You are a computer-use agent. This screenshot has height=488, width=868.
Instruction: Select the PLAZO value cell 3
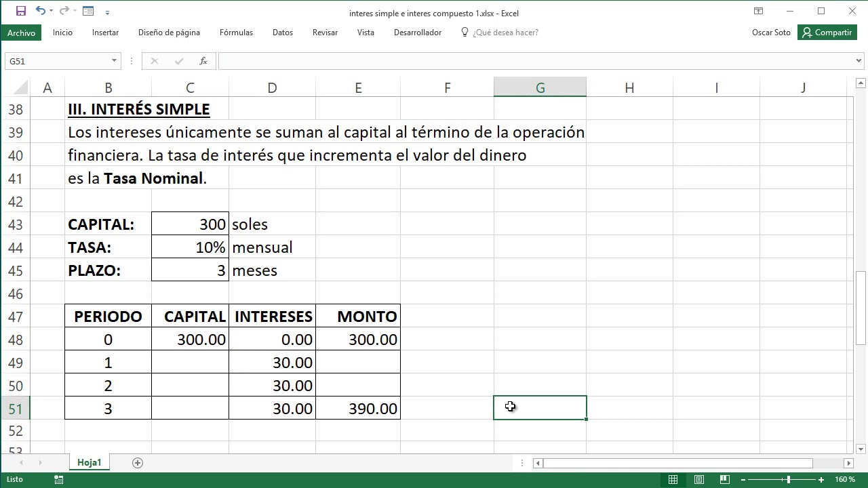[190, 270]
